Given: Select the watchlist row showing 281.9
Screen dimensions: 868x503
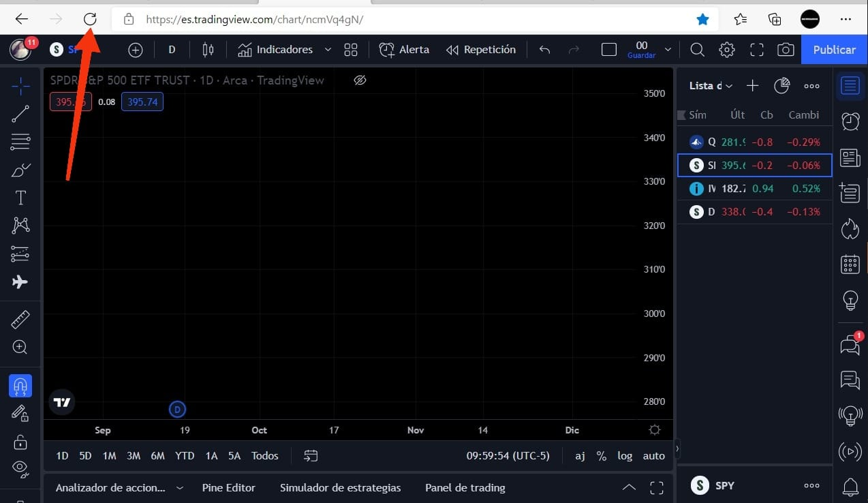Looking at the screenshot, I should 754,142.
